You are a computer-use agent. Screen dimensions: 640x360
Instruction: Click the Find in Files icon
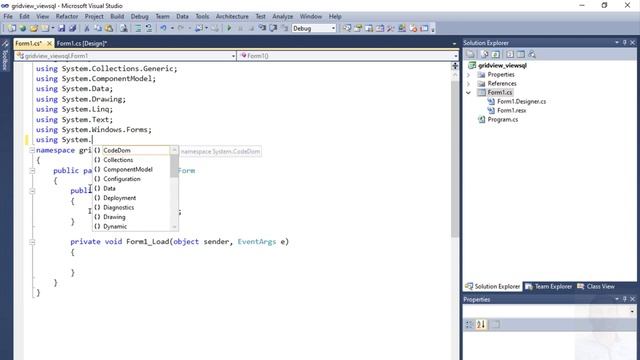click(x=123, y=28)
